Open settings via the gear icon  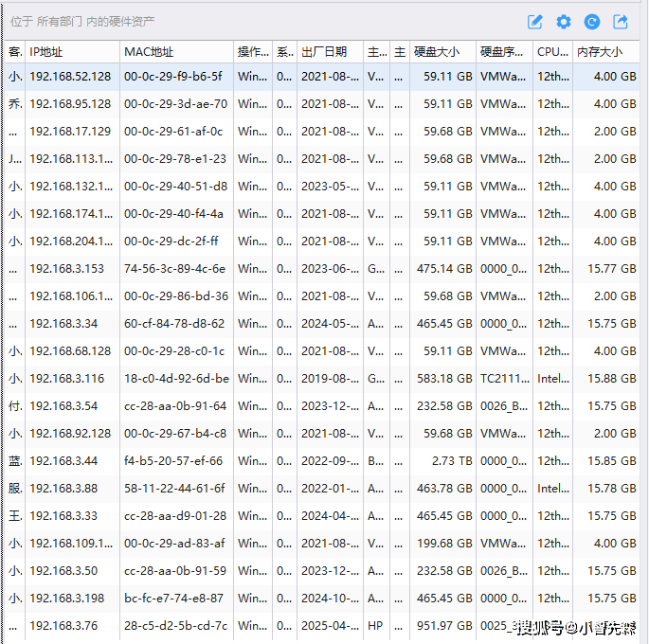click(564, 22)
